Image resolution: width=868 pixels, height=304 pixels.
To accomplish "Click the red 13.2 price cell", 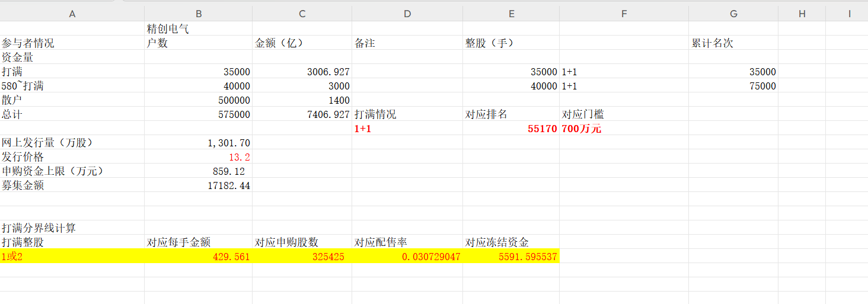I will pos(198,156).
